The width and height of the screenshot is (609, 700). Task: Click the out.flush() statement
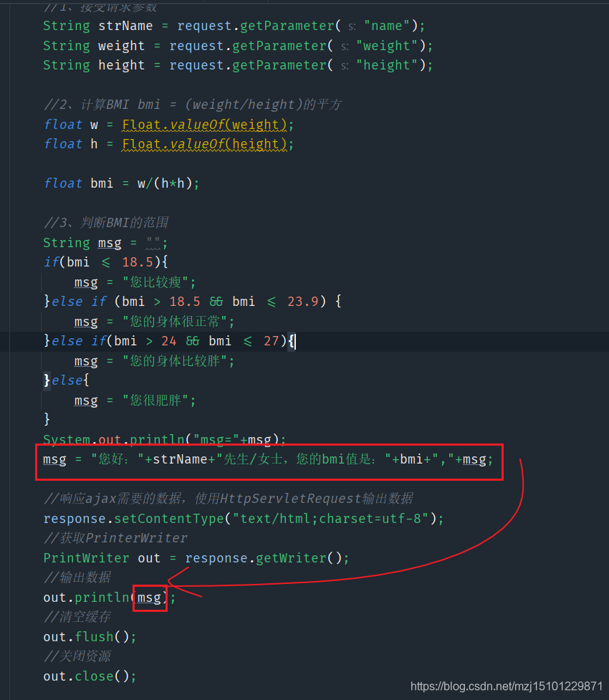pyautogui.click(x=90, y=637)
